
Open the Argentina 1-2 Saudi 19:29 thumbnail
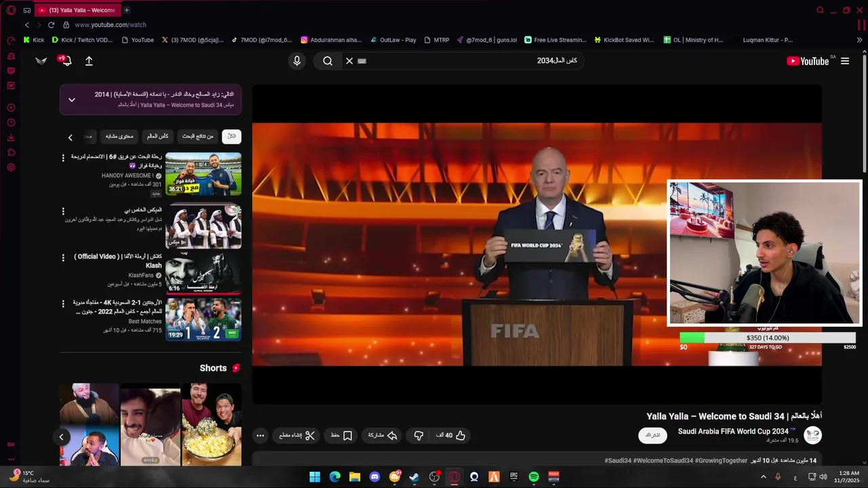[203, 319]
